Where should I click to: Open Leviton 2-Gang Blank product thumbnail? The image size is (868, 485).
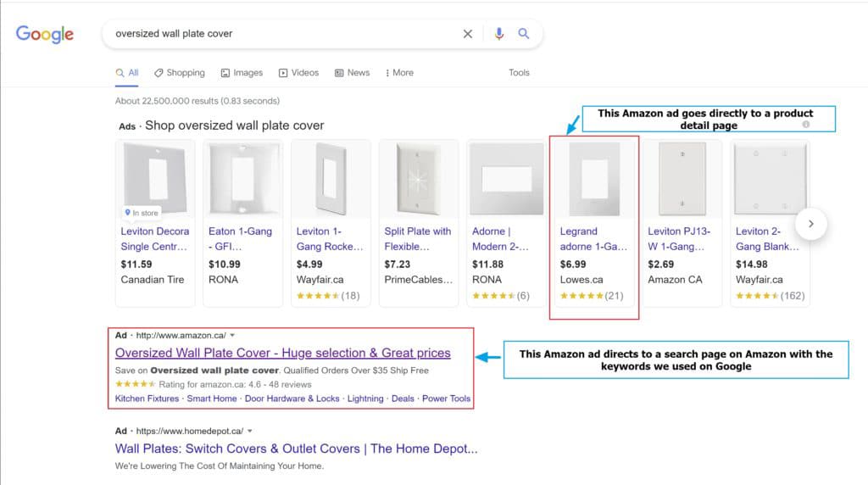tap(770, 179)
